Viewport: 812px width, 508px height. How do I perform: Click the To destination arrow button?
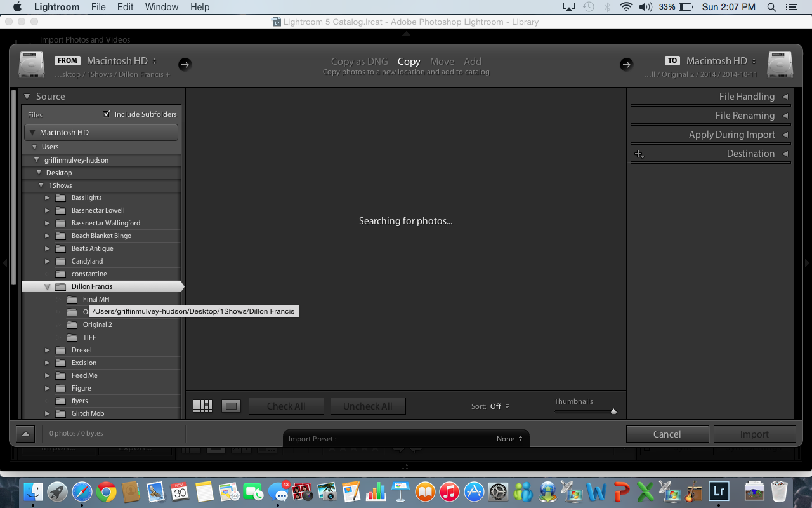626,64
